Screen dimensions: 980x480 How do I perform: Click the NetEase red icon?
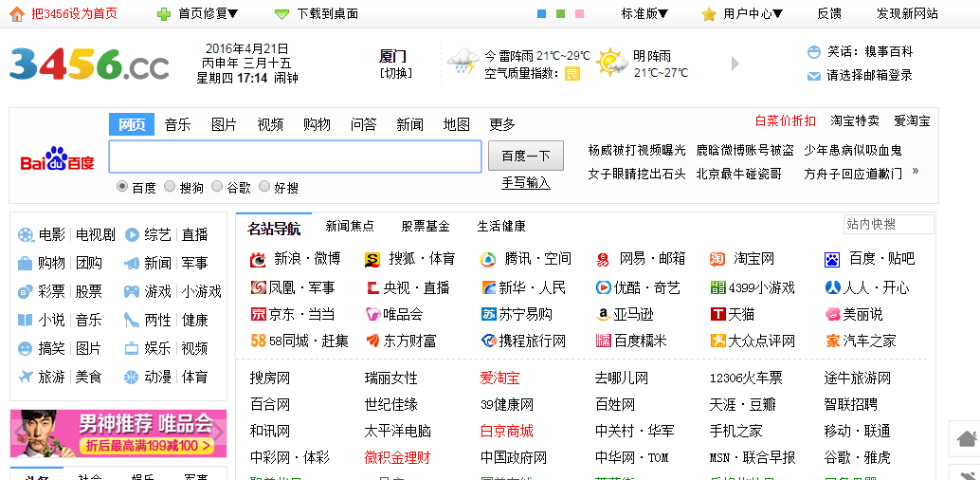603,260
